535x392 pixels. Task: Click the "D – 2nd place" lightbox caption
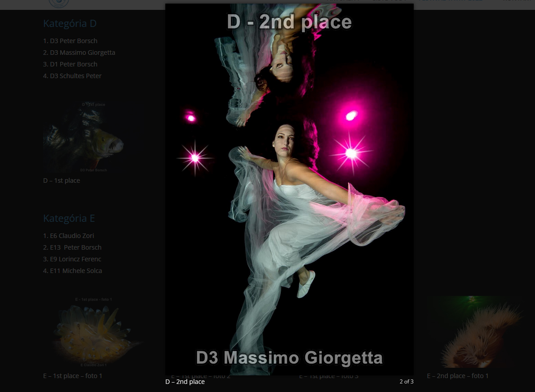coord(185,382)
